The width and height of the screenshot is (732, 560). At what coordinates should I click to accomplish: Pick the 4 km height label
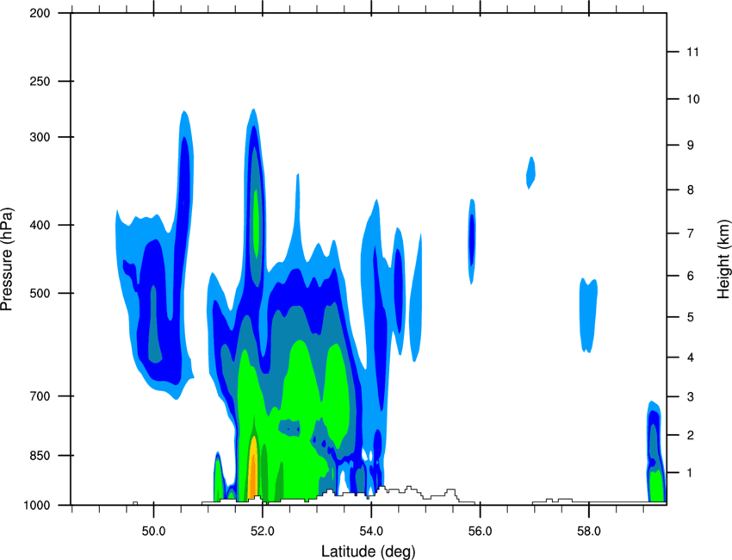(x=690, y=358)
